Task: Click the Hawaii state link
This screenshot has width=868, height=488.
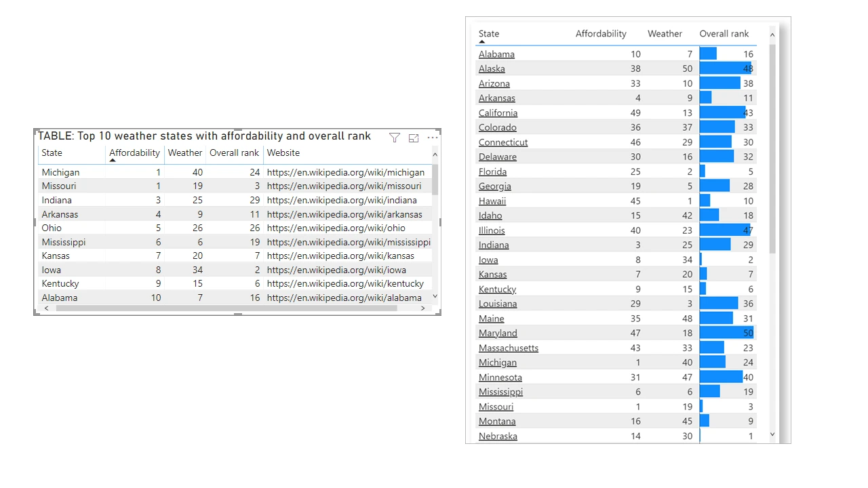Action: point(492,201)
